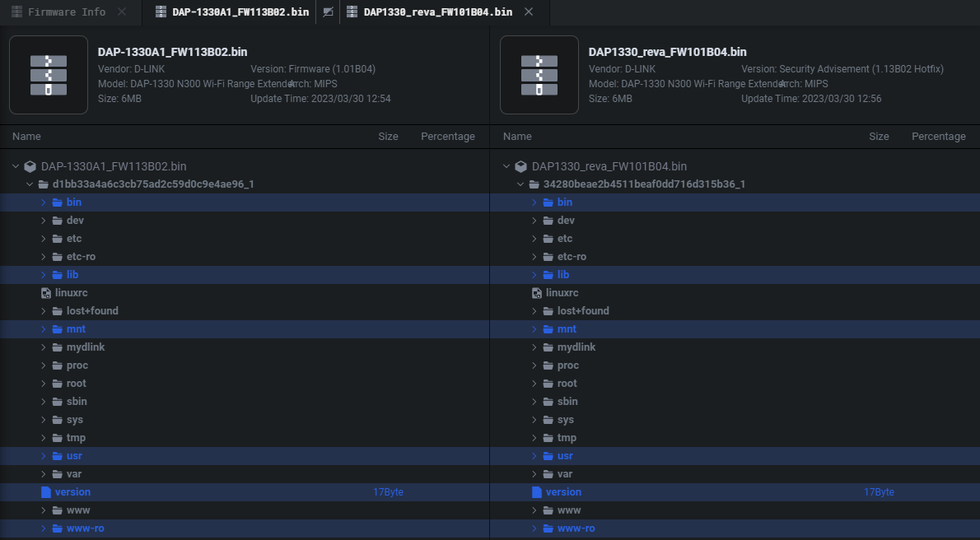Screen dimensions: 980x540
Task: Expand the www-ro folder in right pane
Action: point(534,528)
